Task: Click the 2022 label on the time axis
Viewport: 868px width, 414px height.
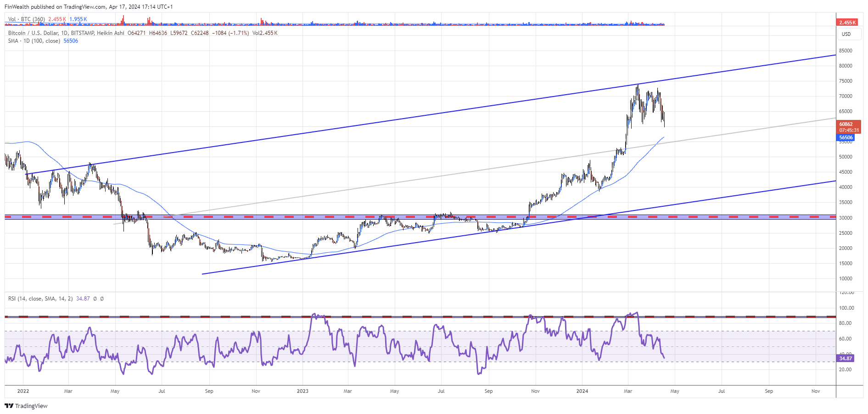Action: tap(23, 391)
